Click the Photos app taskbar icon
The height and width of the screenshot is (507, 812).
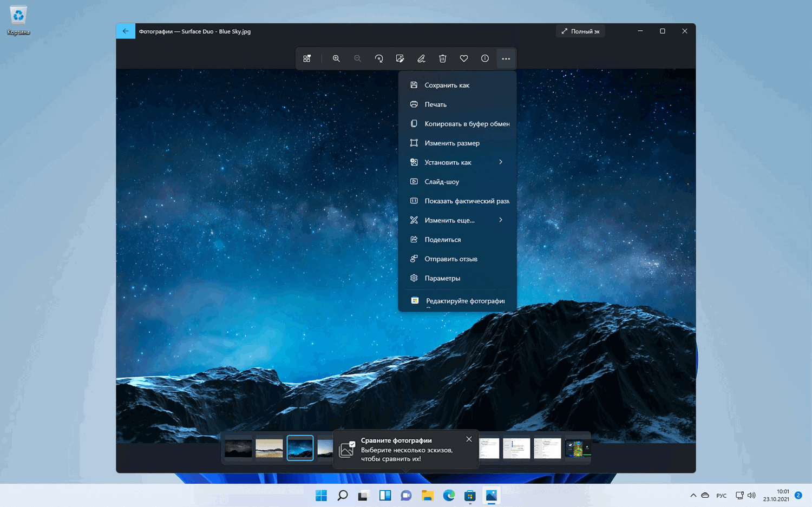pyautogui.click(x=491, y=496)
